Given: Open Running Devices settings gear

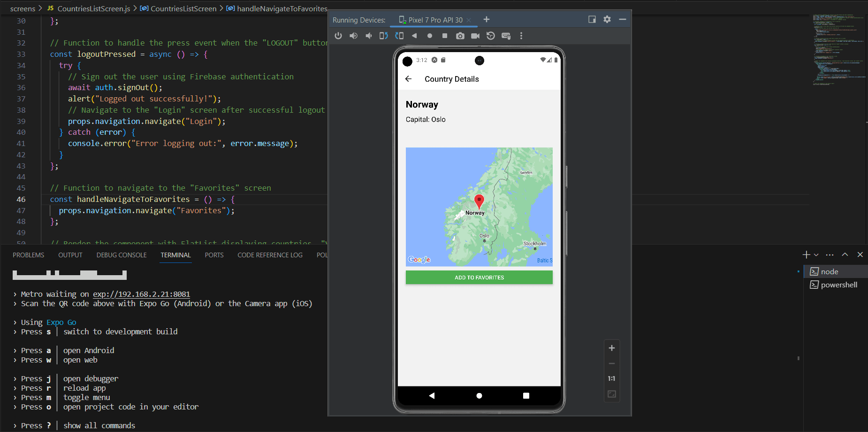Looking at the screenshot, I should 607,19.
